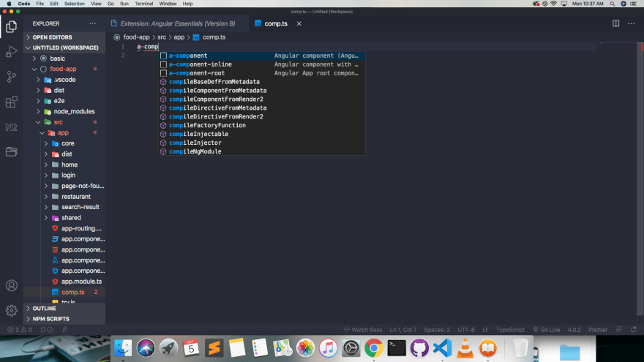Open Run and Debug view
The image size is (644, 362).
click(11, 52)
